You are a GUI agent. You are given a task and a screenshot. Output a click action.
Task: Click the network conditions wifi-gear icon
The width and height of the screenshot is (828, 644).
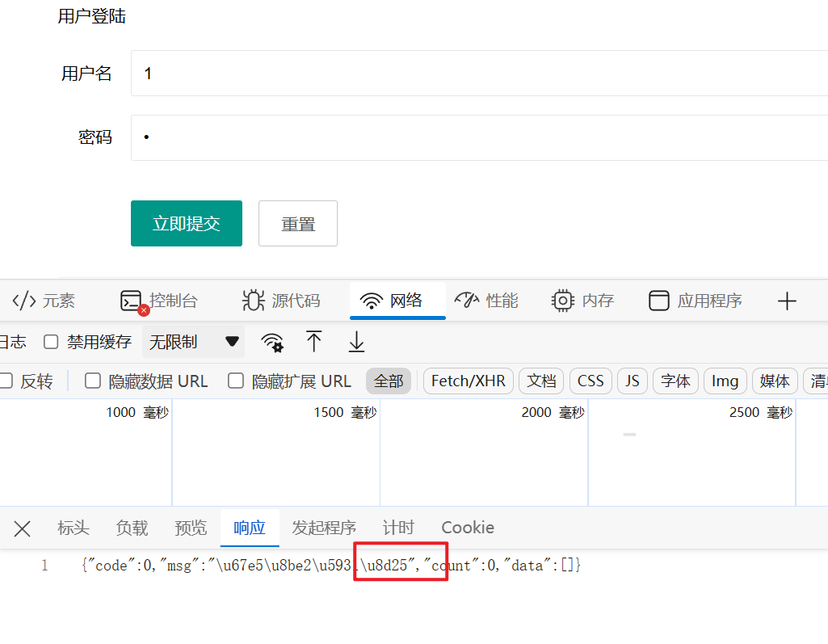click(x=272, y=342)
